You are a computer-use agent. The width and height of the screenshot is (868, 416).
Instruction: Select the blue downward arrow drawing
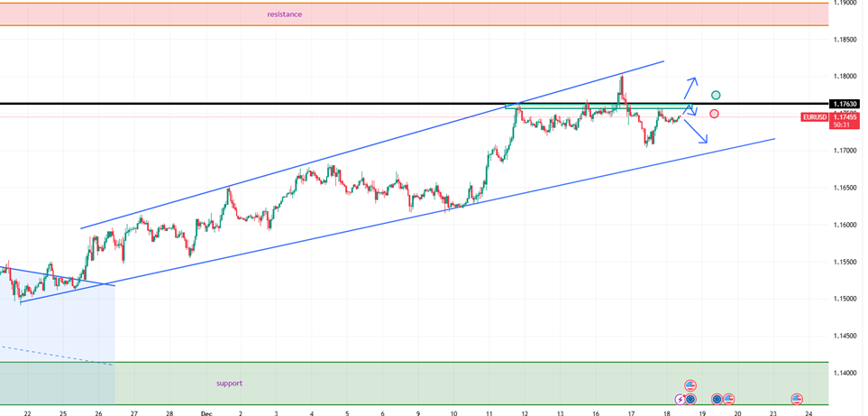point(695,132)
